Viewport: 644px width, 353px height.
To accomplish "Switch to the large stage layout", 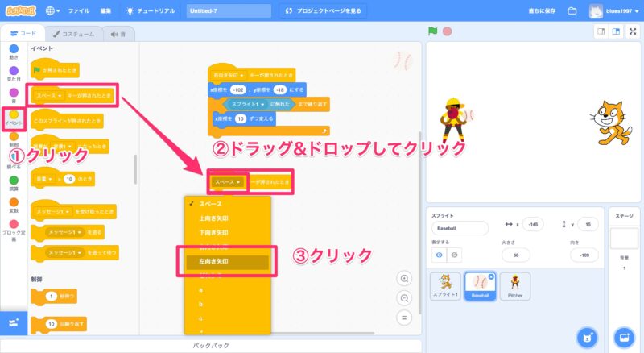I will pyautogui.click(x=616, y=31).
